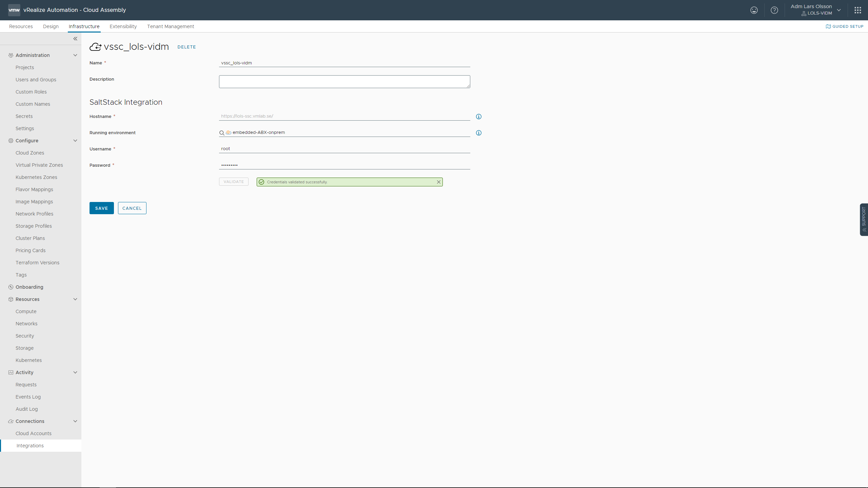868x488 pixels.
Task: Switch to the Resources tab
Action: pos(21,26)
